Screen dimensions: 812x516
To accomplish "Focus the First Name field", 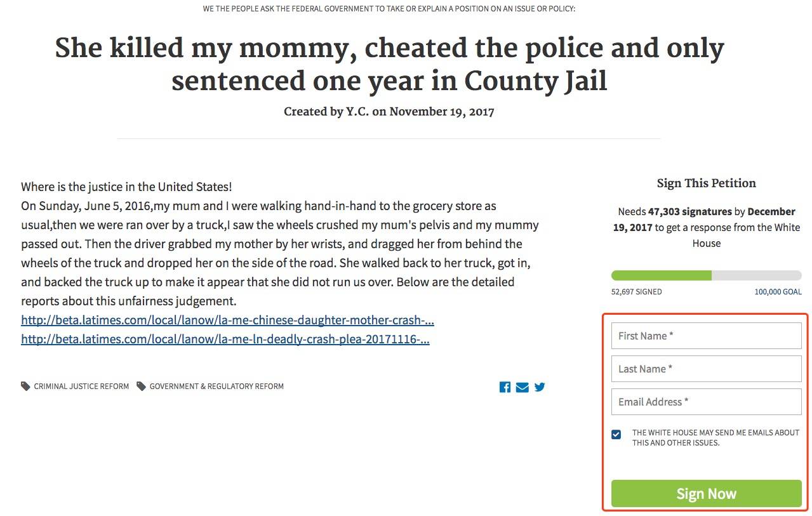I will (706, 336).
